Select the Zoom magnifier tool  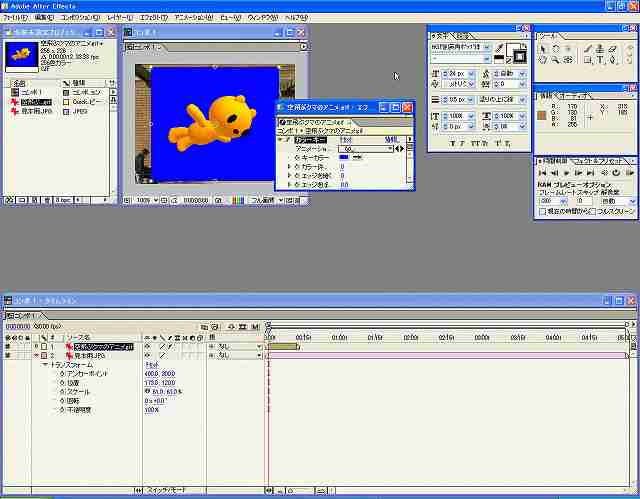point(556,60)
